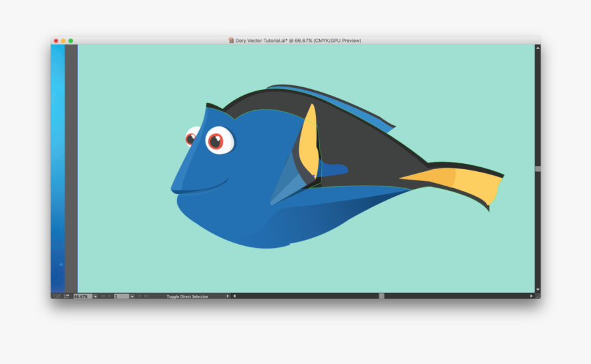
Task: Click the document file icon in title bar
Action: [x=231, y=40]
